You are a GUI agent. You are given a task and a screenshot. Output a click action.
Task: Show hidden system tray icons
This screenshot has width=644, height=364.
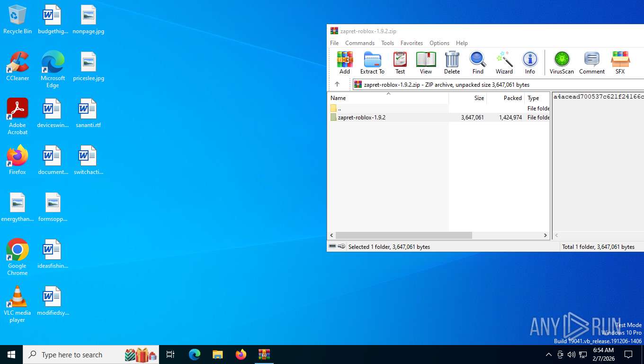click(549, 355)
